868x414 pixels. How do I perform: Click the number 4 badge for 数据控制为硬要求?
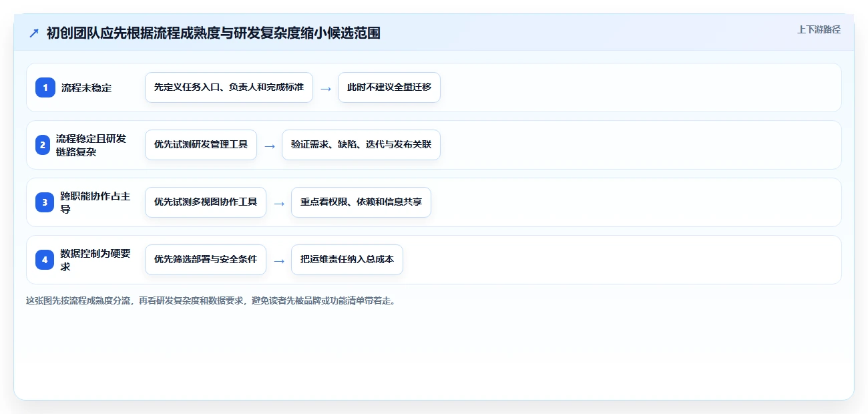[45, 260]
